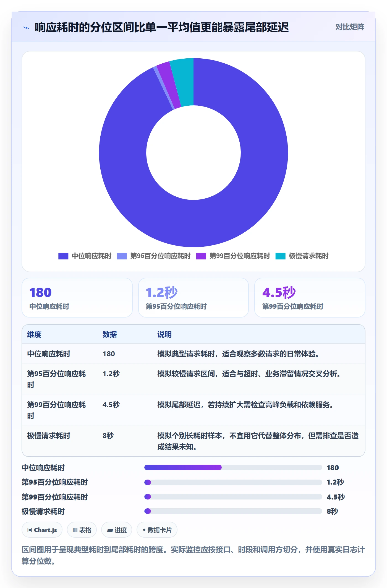Click the description starting 模拟典型请求耗时
Screen dimensions: 387x588
pyautogui.click(x=238, y=354)
